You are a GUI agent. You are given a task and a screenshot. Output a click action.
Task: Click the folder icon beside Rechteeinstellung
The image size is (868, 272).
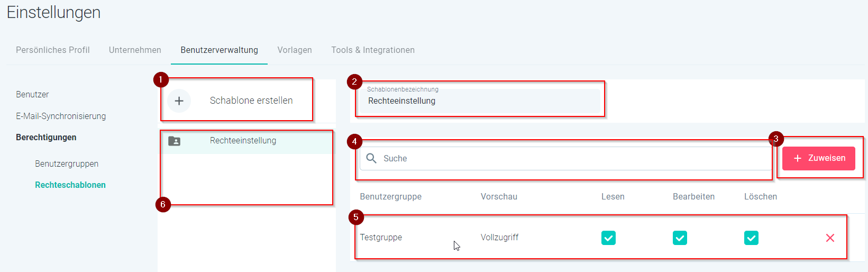click(x=174, y=141)
